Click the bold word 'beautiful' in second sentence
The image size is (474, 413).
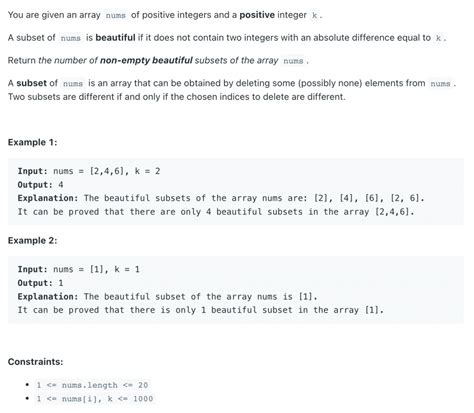pyautogui.click(x=115, y=37)
